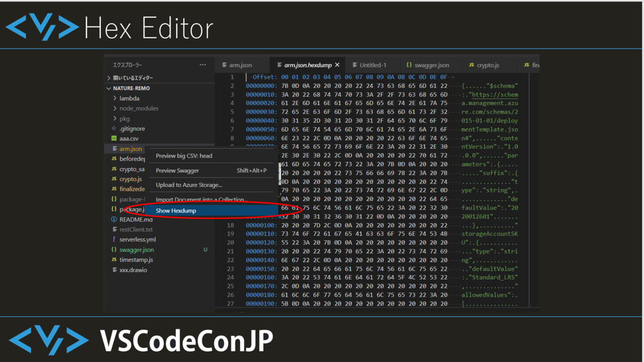Open README.md file
Screen dimensions: 644x362
click(x=136, y=219)
